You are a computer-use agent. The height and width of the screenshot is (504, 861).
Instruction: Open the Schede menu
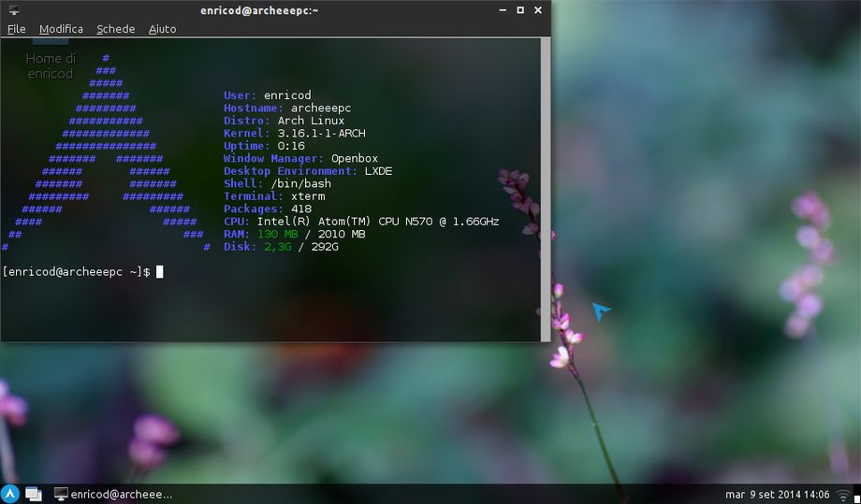coord(115,29)
